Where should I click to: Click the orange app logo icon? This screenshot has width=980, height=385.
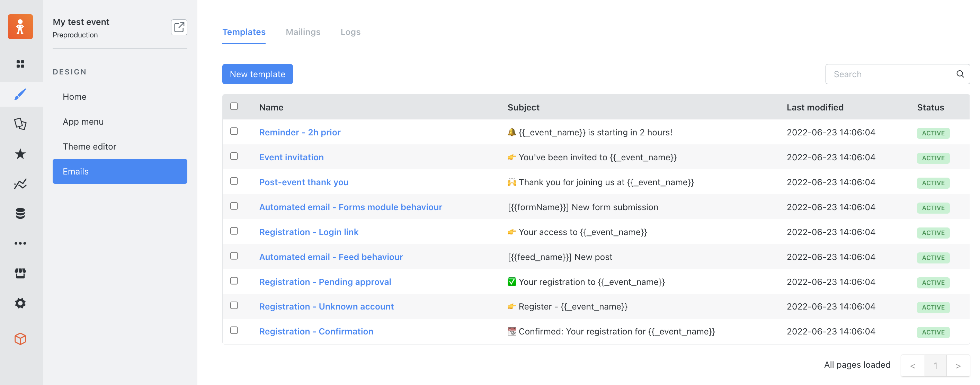(20, 27)
